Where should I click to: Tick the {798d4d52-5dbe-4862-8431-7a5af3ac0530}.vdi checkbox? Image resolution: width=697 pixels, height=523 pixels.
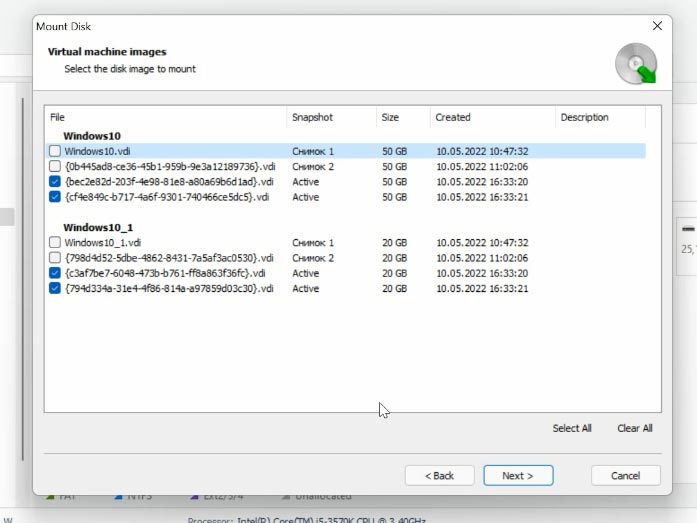pos(55,257)
